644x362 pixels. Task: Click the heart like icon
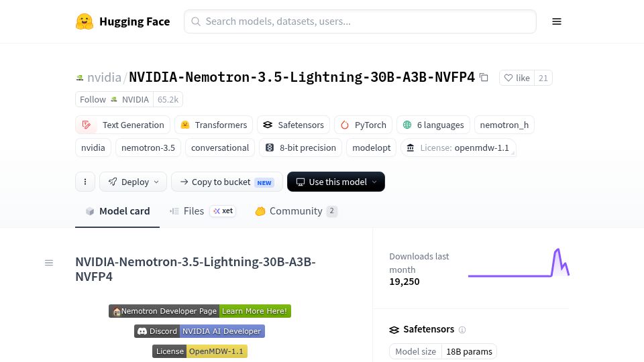tap(508, 78)
